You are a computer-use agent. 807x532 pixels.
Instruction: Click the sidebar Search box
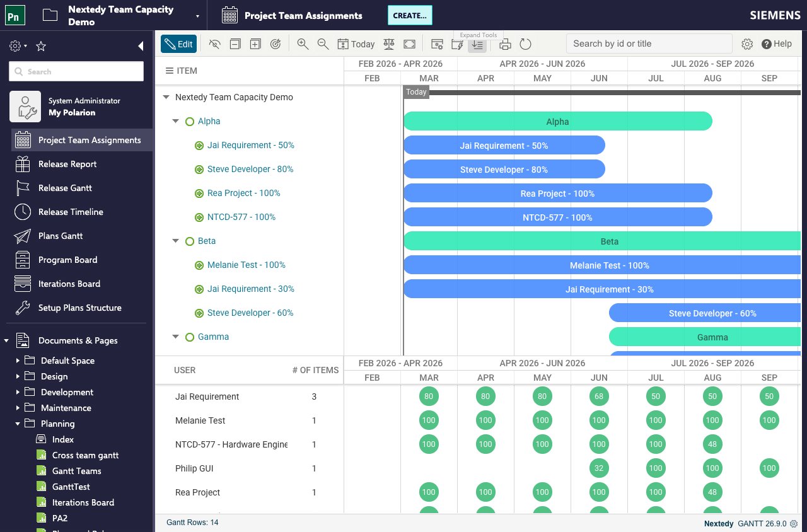[x=76, y=71]
